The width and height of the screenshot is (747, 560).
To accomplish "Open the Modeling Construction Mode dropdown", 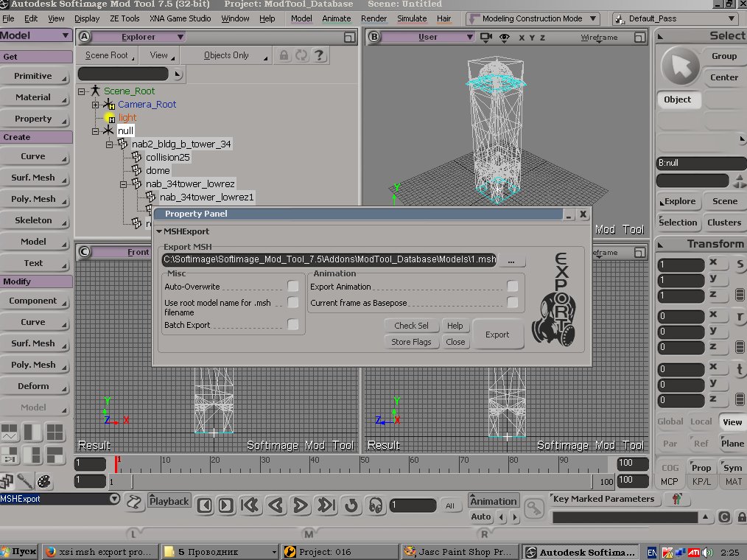I will click(533, 18).
